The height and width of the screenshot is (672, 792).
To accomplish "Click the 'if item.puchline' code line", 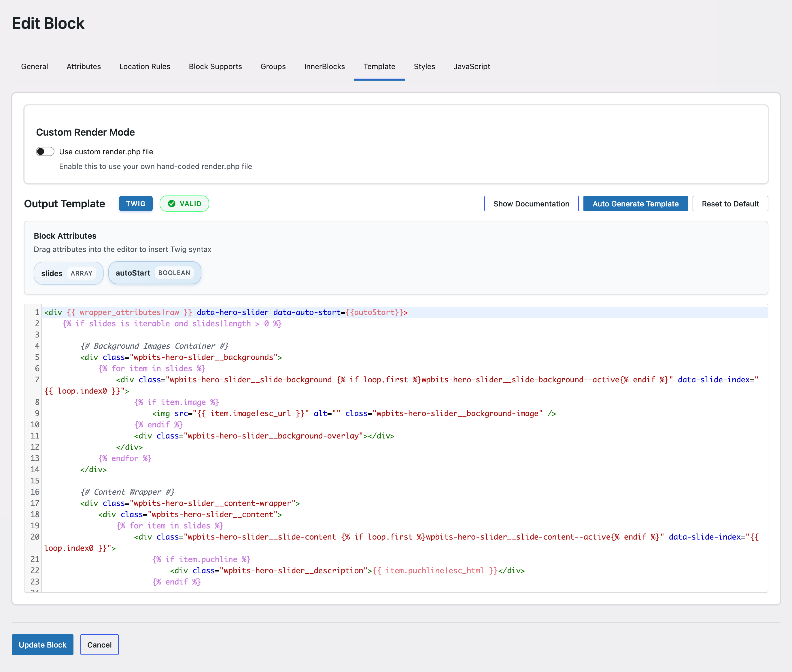I will coord(201,559).
